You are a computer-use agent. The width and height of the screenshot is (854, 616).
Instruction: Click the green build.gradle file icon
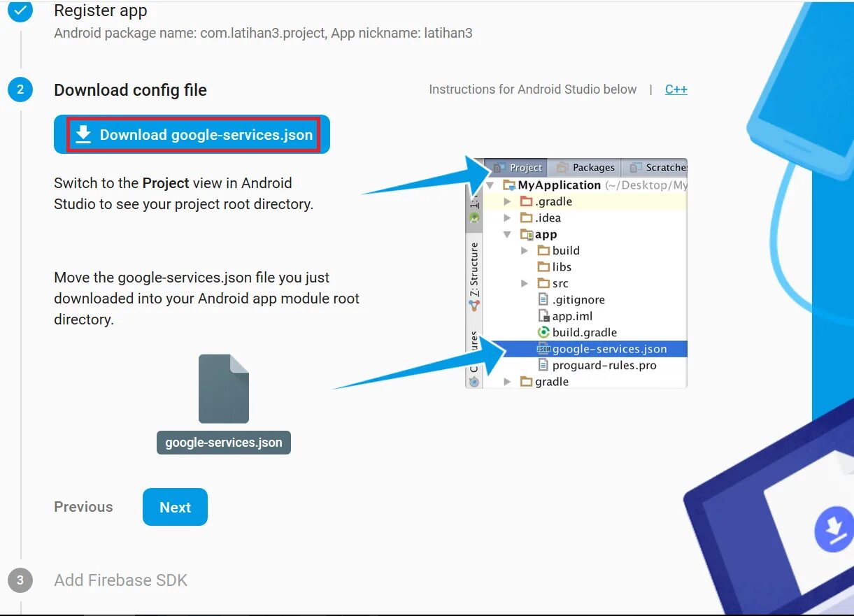pos(543,332)
